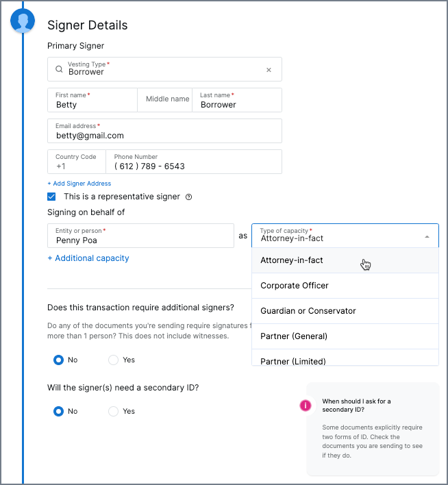
Task: Collapse the Type of capacity arrow
Action: click(427, 236)
